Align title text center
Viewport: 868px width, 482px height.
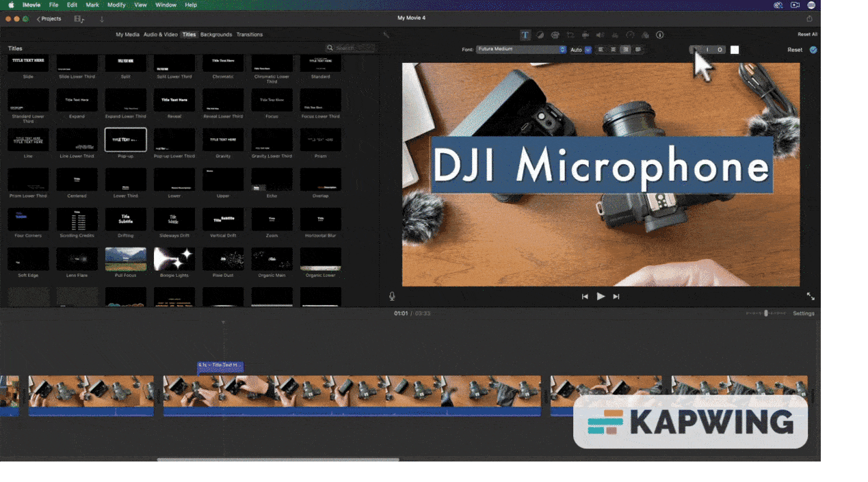point(614,50)
